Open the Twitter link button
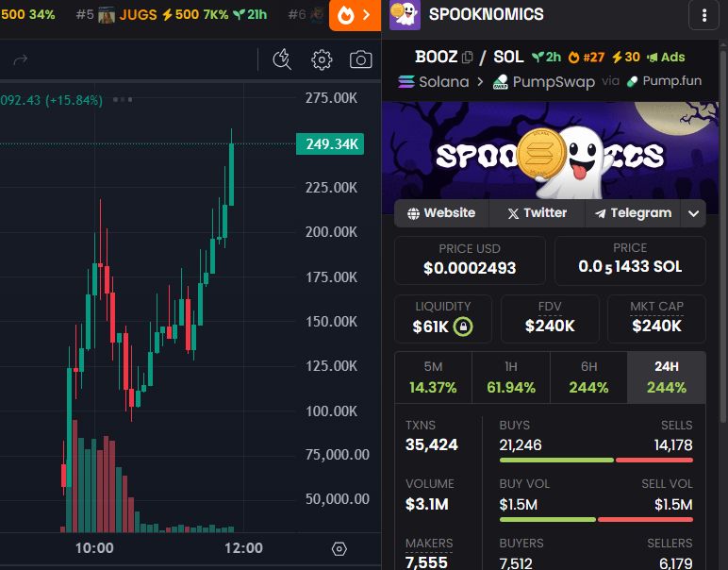 click(x=538, y=213)
